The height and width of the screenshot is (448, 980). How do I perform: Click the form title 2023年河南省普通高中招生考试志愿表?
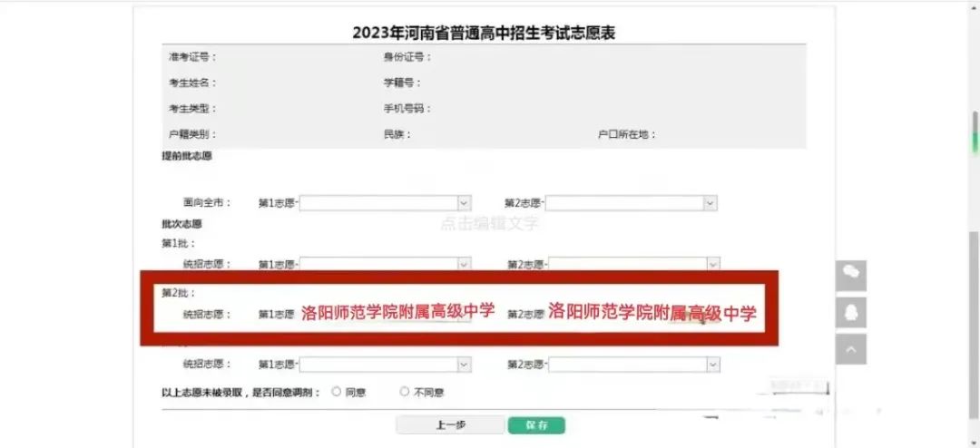pos(484,33)
